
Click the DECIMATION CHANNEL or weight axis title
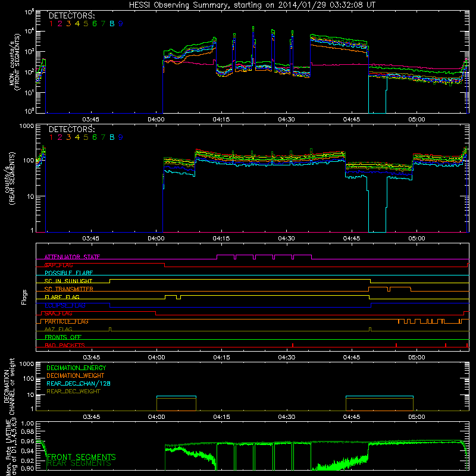(x=9, y=386)
